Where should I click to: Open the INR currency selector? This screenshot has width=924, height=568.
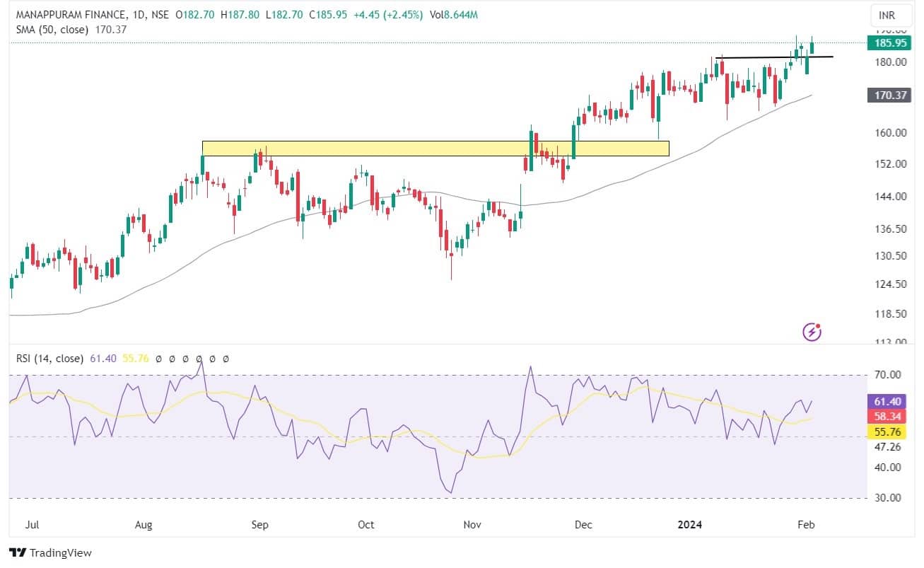click(x=887, y=15)
